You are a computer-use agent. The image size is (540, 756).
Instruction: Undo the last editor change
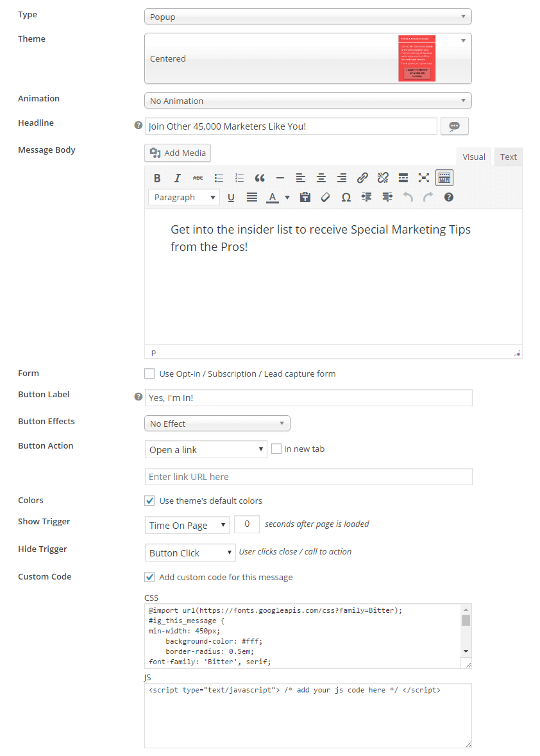[408, 197]
